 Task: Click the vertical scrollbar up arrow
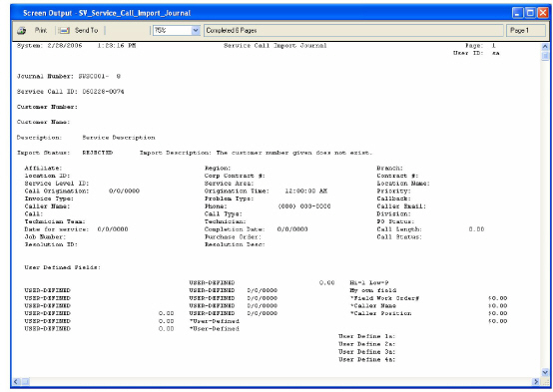tap(545, 47)
